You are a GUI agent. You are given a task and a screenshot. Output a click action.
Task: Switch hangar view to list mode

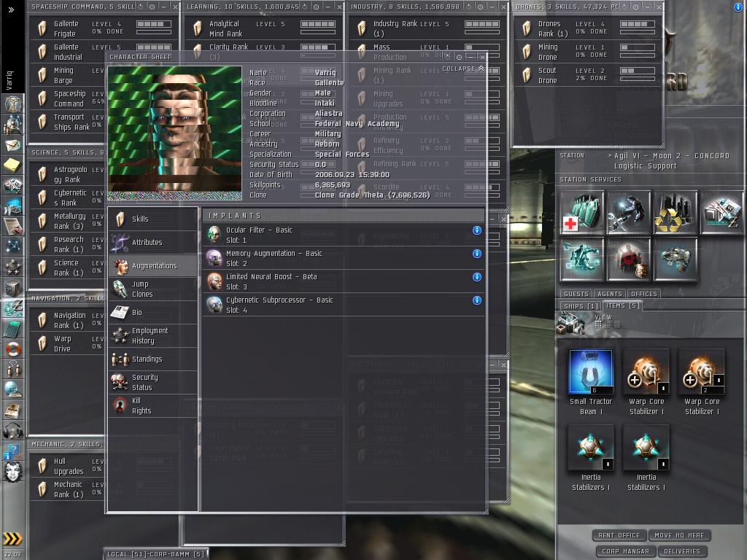[x=617, y=324]
